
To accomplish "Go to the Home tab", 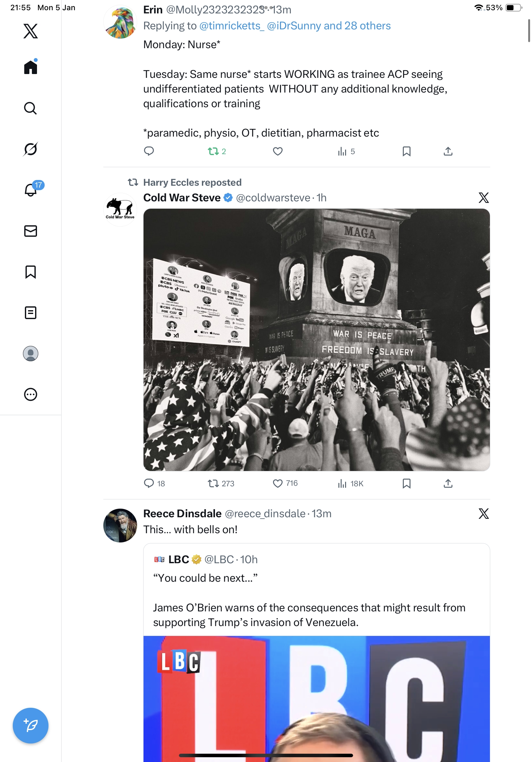I will coord(31,67).
